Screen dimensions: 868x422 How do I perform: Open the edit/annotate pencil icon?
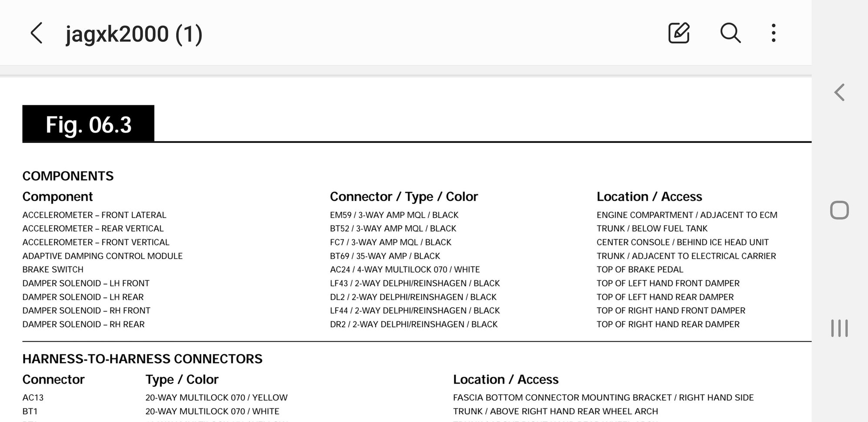pos(678,33)
